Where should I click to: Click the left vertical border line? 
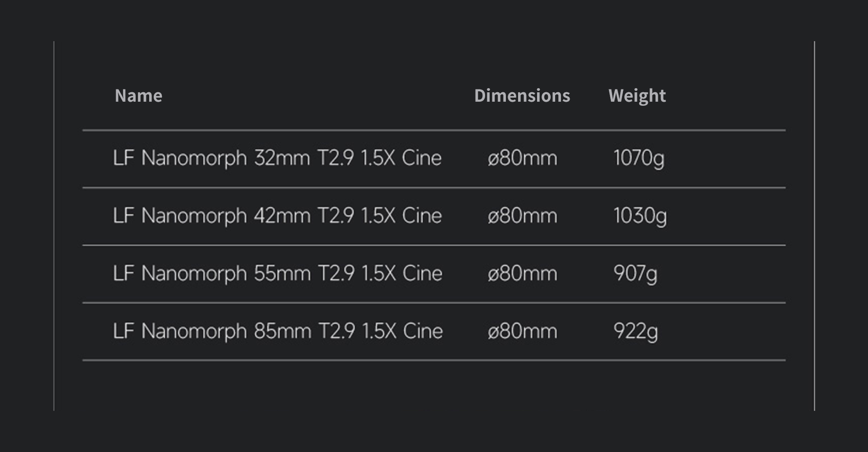[54, 226]
